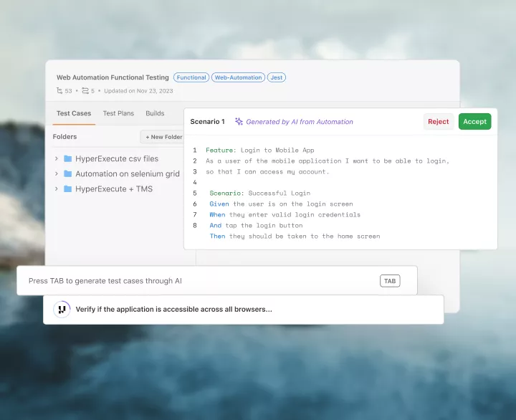Click the Feature: Login to Mobile App line
The width and height of the screenshot is (516, 420).
point(260,150)
